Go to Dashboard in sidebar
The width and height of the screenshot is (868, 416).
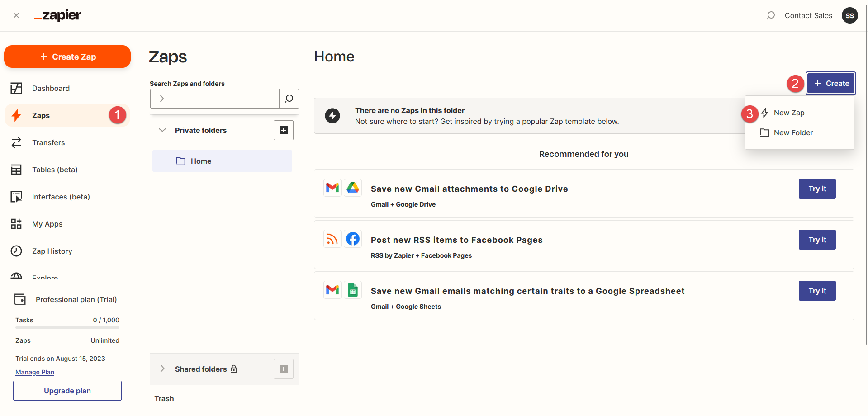67,88
